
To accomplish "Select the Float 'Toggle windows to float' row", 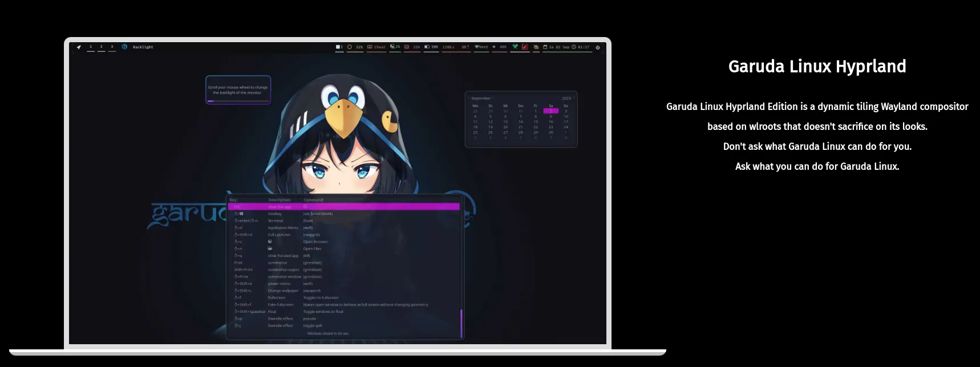I will [344, 312].
